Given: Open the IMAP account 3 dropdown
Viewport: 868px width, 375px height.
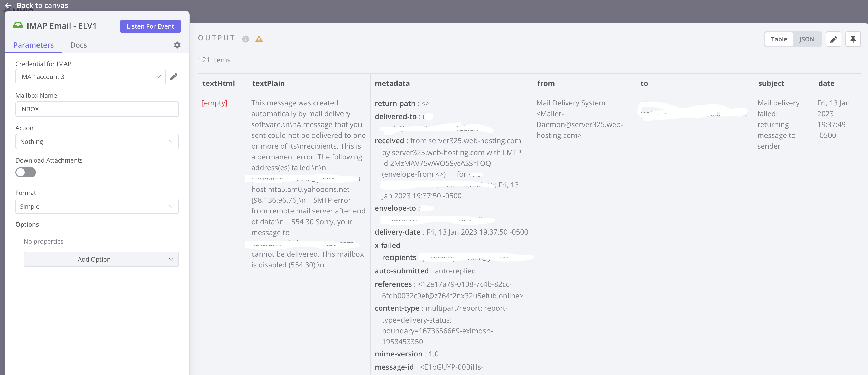Looking at the screenshot, I should [90, 77].
